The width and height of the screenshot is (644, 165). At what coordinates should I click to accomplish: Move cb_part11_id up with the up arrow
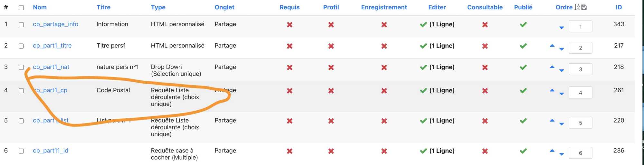[x=552, y=151]
